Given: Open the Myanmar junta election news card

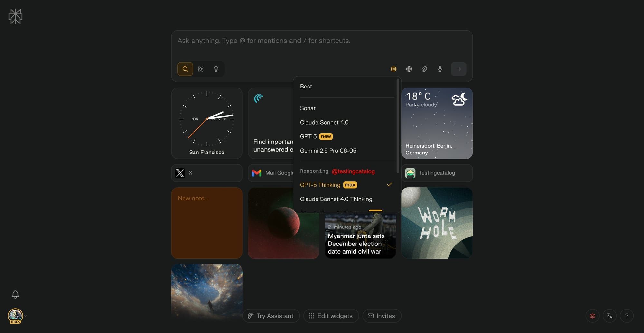Looking at the screenshot, I should click(x=360, y=236).
